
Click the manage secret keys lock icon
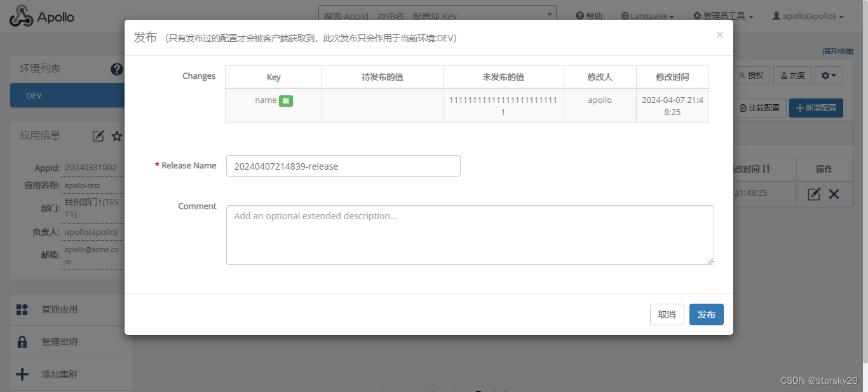tap(22, 342)
